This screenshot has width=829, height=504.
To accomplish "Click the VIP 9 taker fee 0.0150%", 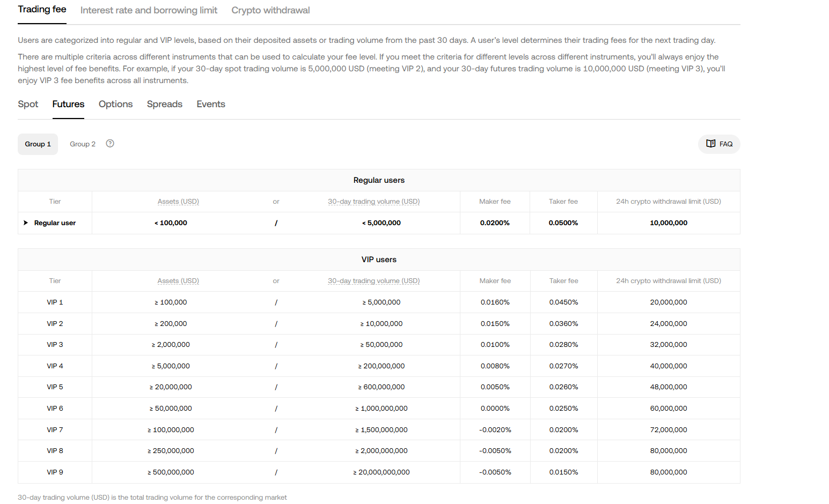I will click(563, 472).
